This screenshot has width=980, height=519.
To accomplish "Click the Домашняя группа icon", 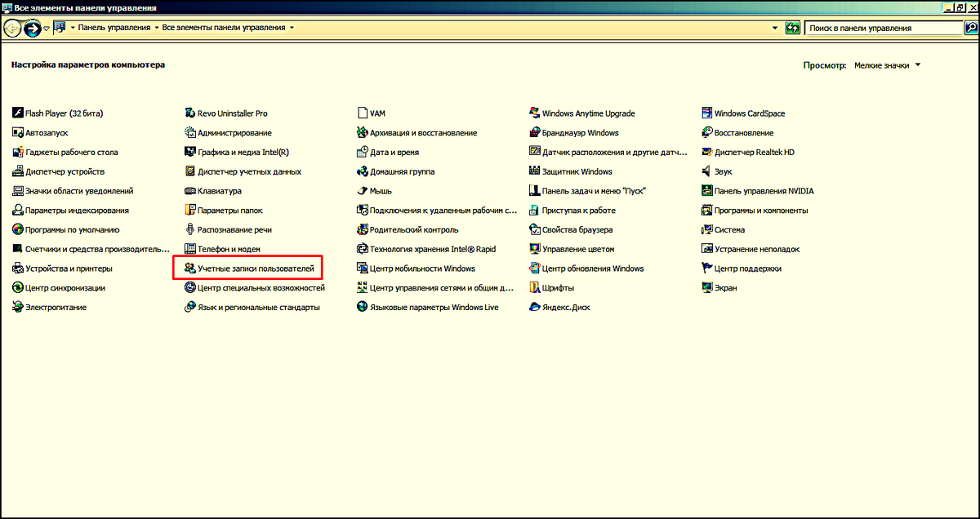I will 363,171.
